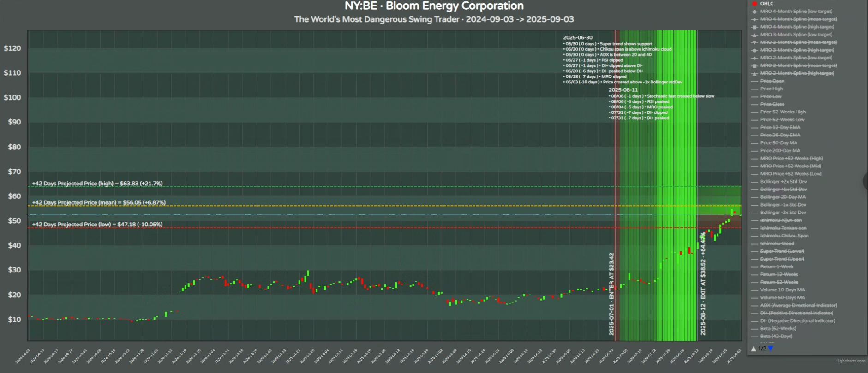The height and width of the screenshot is (373, 868).
Task: Toggle the Super Trend (Lower) series
Action: 782,251
